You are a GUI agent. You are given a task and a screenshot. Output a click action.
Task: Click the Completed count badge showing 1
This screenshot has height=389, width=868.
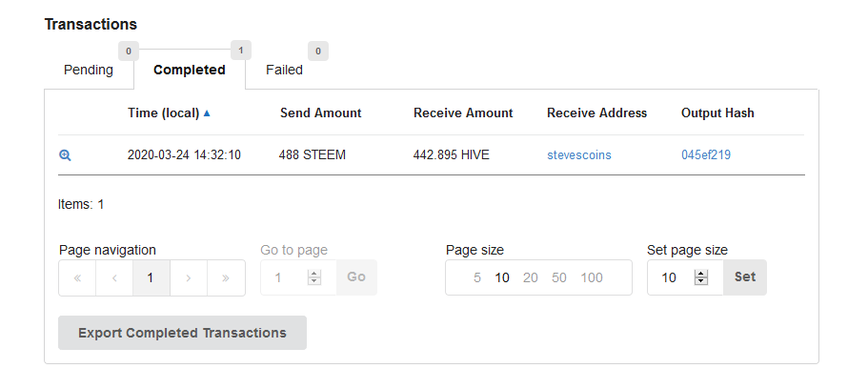(x=241, y=50)
